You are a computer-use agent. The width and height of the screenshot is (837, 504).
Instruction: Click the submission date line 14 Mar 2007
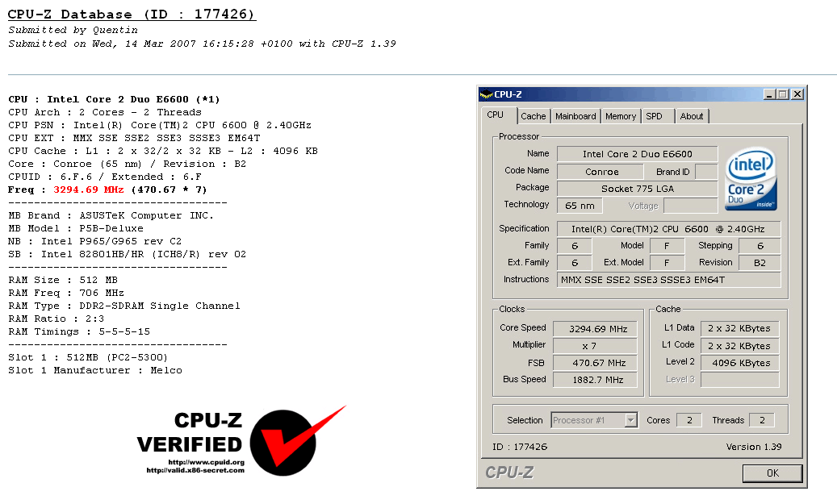202,44
